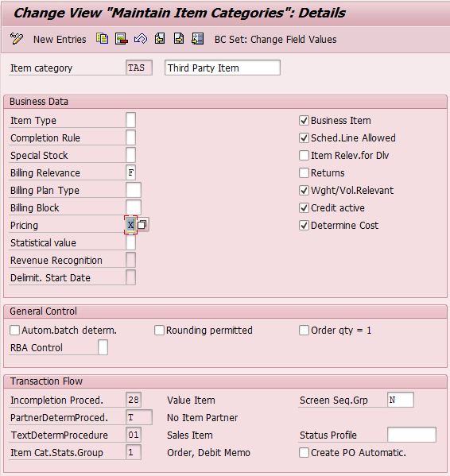Toggle Sched.Line Allowed checkbox
Viewport: 450px width, 476px height.
pos(304,138)
